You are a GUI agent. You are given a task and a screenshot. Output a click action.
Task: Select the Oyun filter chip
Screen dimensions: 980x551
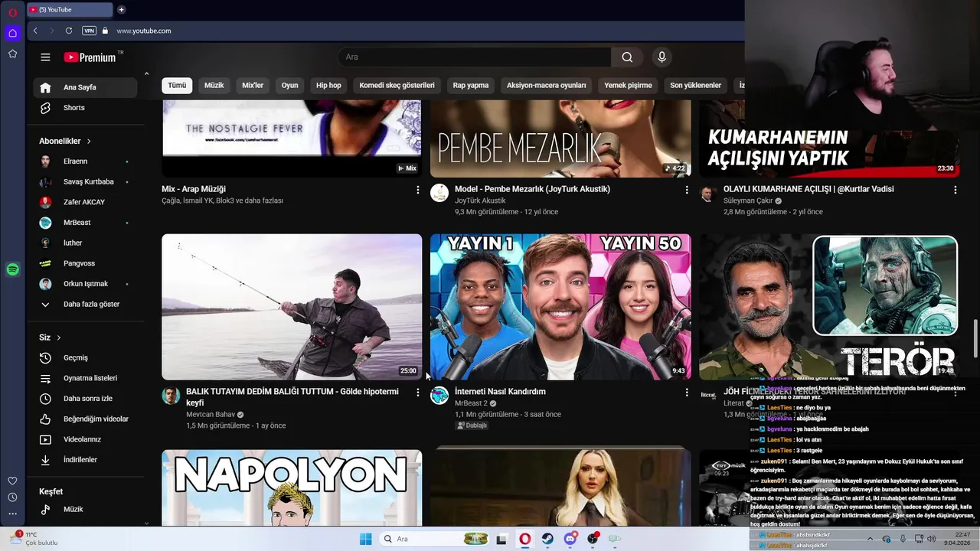click(289, 86)
